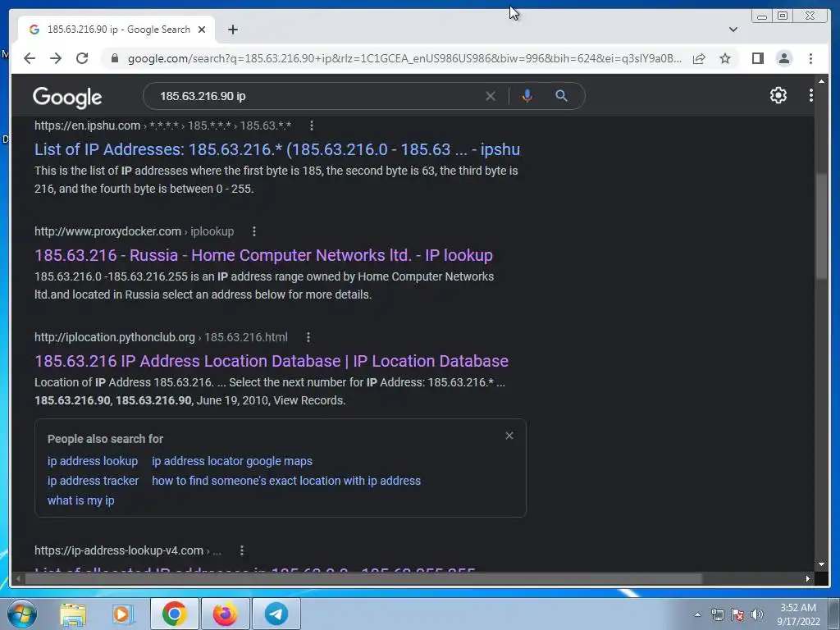Open the network status tray icon

[717, 615]
